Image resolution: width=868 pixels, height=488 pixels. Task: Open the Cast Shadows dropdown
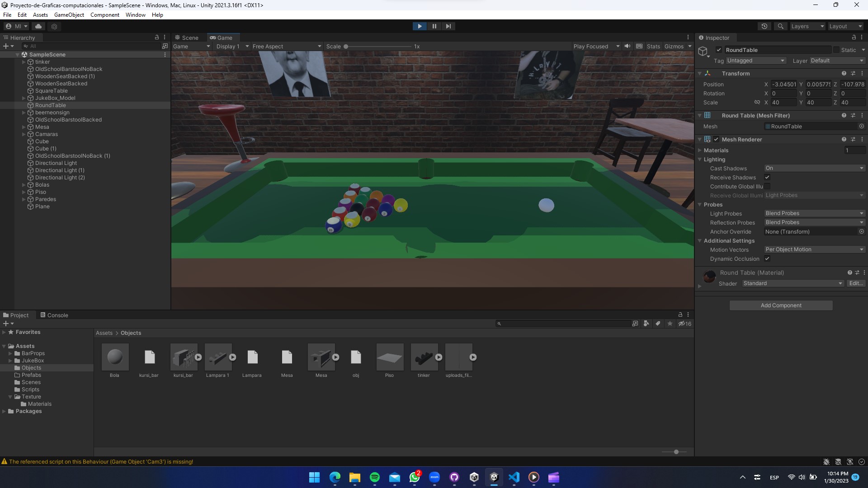814,168
